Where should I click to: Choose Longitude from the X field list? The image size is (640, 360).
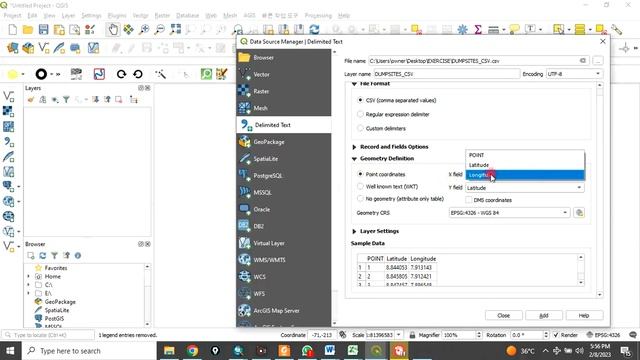(525, 175)
